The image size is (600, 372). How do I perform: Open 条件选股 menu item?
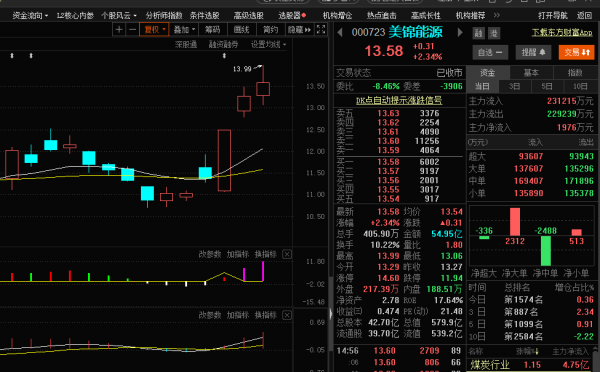(x=205, y=16)
